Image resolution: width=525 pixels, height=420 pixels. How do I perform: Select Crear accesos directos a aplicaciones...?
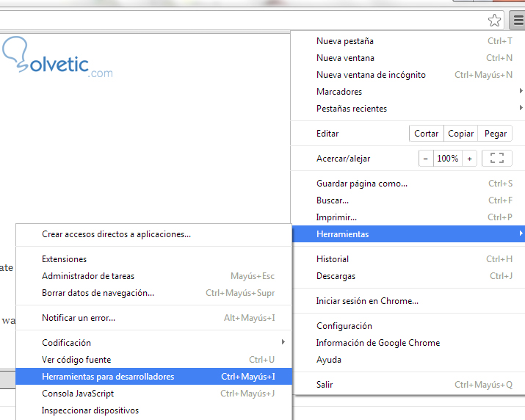[154, 234]
